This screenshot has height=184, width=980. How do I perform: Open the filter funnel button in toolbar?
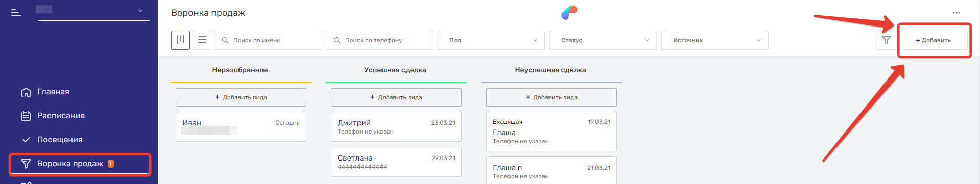point(887,40)
